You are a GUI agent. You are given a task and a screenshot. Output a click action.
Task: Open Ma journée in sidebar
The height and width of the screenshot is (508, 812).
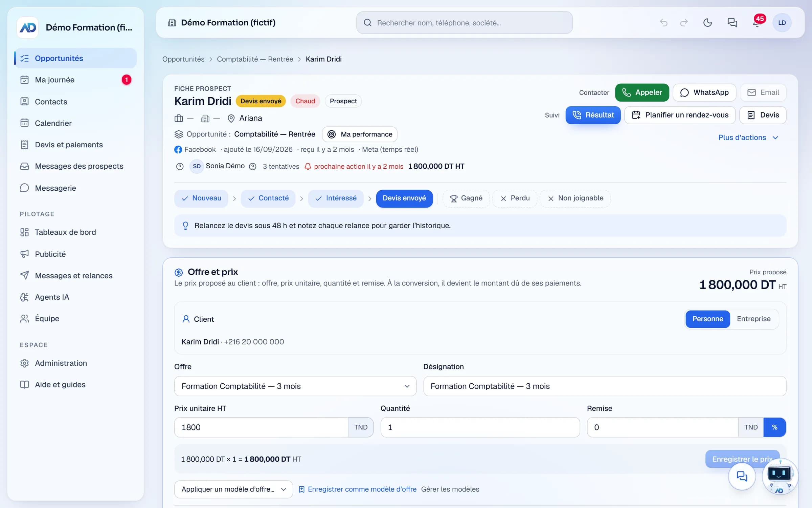pyautogui.click(x=75, y=80)
